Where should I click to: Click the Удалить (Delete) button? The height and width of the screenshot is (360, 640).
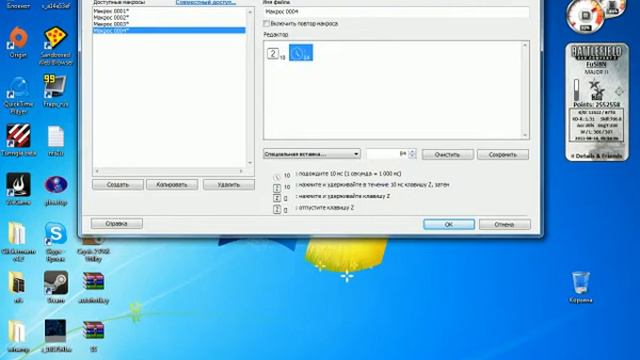click(229, 185)
